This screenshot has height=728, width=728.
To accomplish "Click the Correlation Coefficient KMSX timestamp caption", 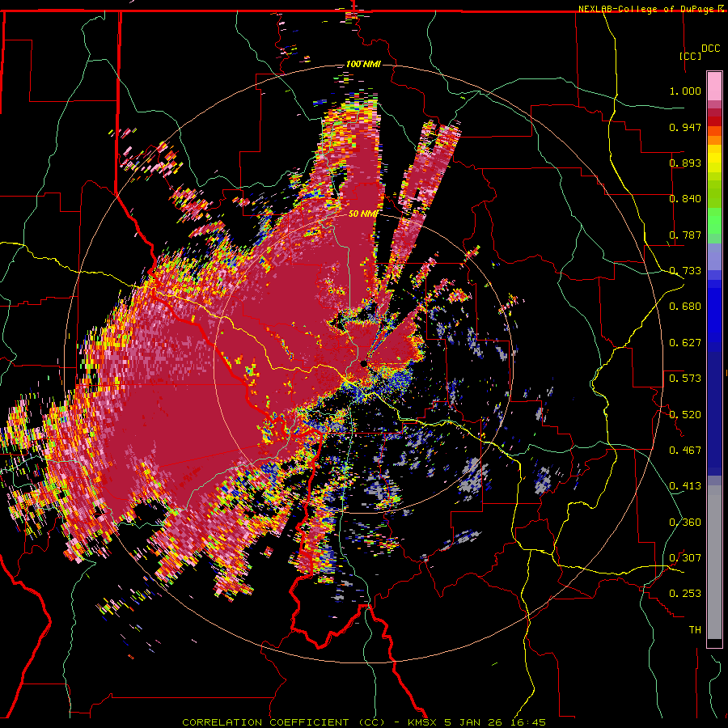I will [x=363, y=722].
